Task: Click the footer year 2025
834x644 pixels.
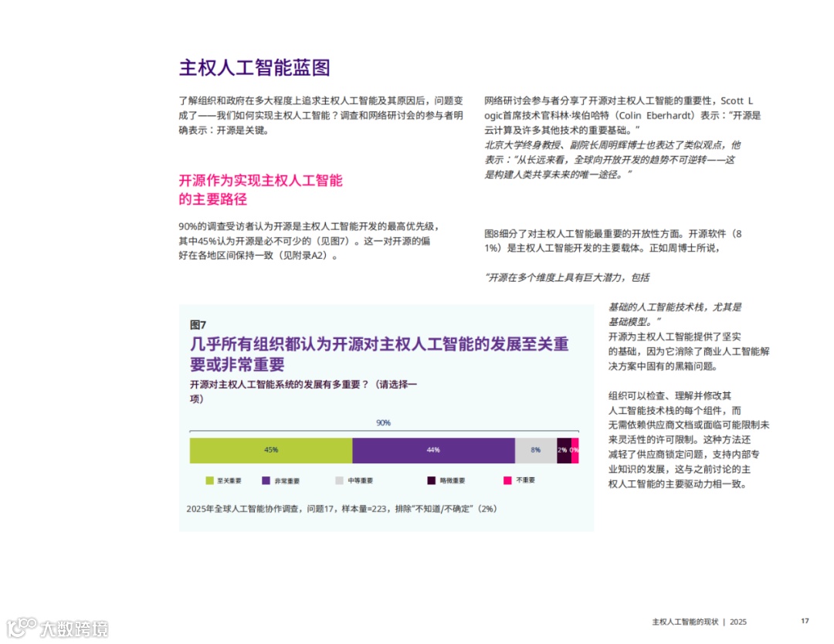Action: 738,622
